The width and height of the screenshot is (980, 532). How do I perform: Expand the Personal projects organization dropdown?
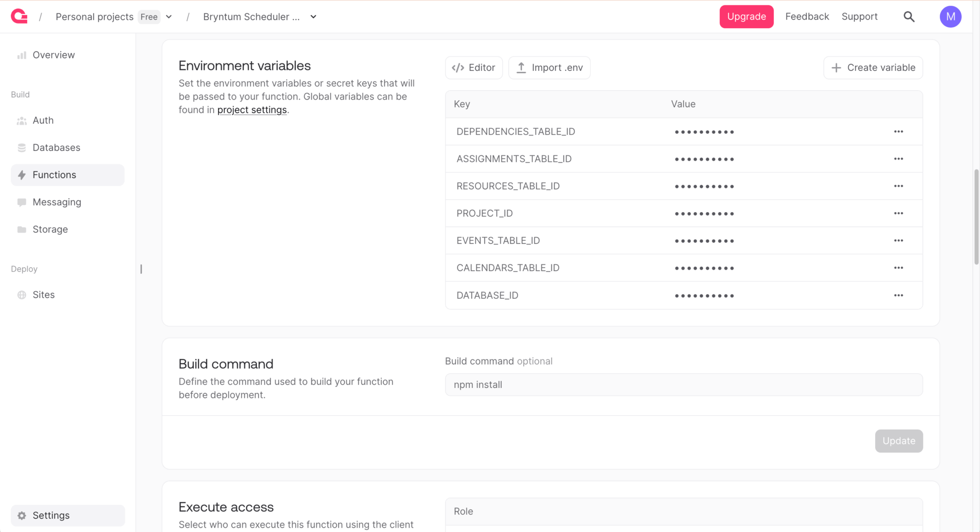(x=169, y=17)
